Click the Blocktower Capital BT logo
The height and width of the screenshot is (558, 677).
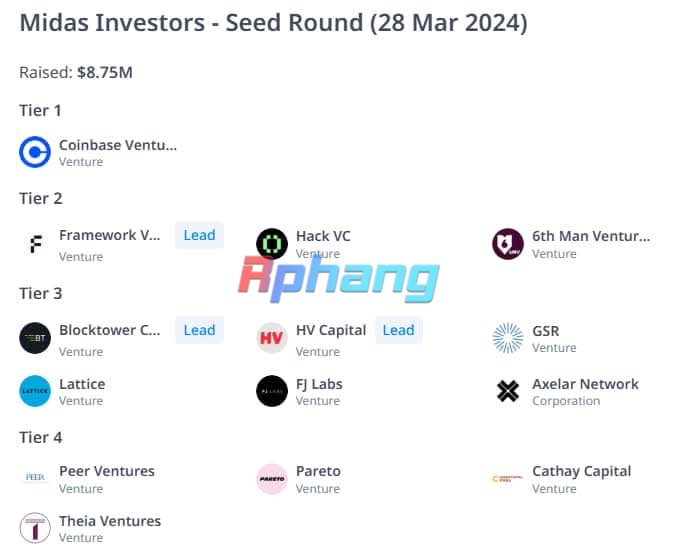(35, 338)
